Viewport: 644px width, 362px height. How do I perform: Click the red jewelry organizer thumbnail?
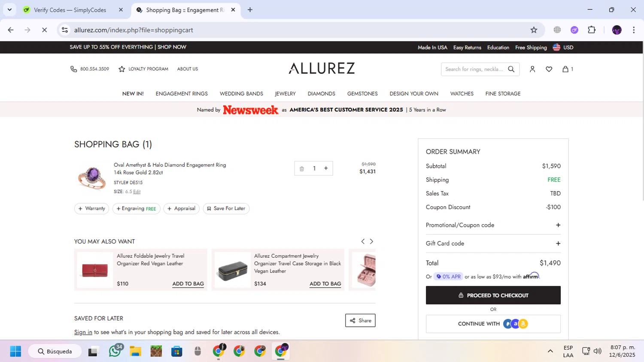coord(95,270)
